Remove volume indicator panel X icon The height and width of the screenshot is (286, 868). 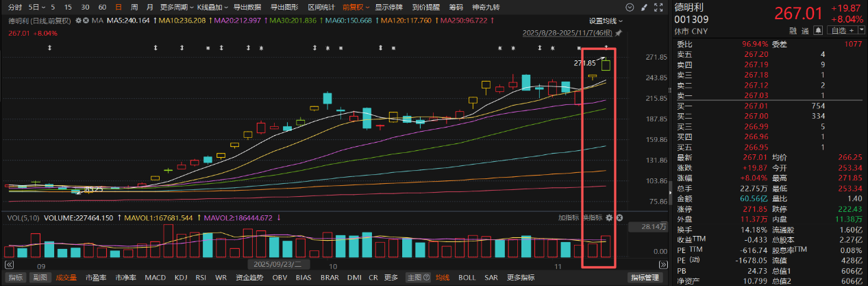click(x=619, y=217)
